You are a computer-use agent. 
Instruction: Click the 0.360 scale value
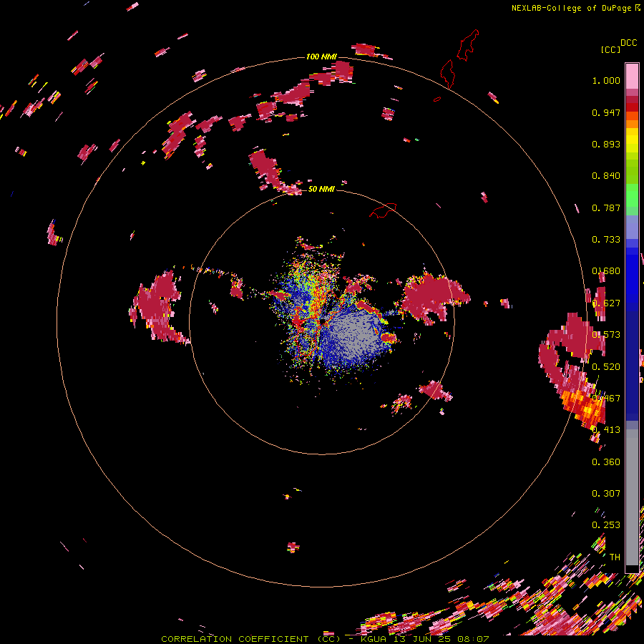point(606,462)
